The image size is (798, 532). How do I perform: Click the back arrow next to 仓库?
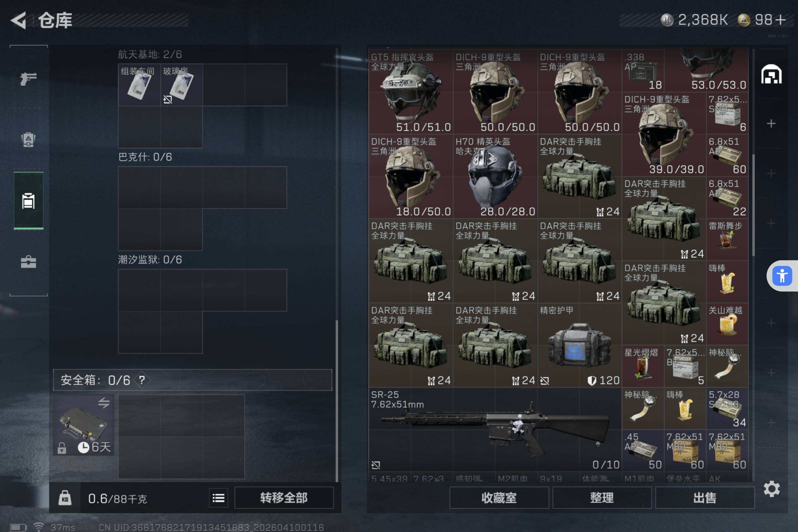[19, 20]
